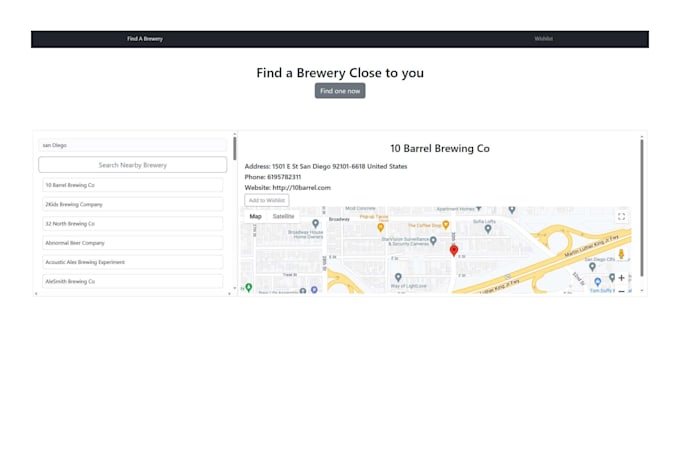Select 2Kids Brewing Company list item
This screenshot has width=680, height=459.
[133, 204]
